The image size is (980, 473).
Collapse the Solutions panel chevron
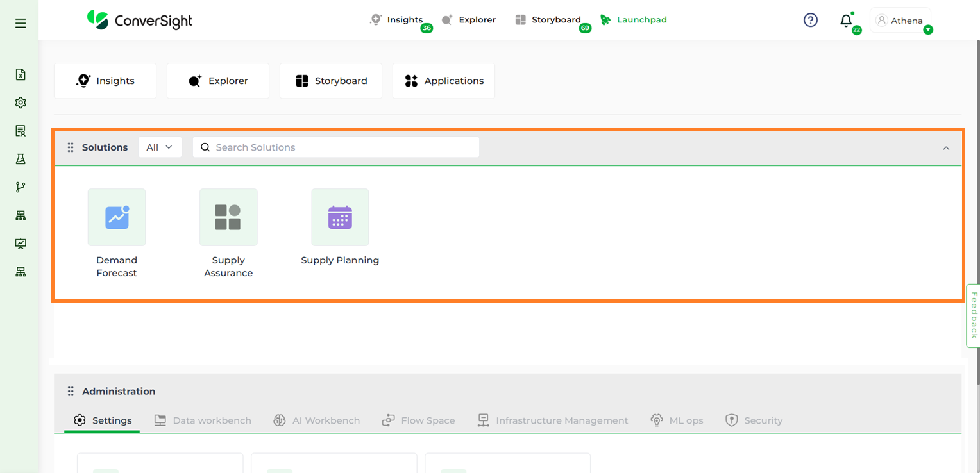pos(945,148)
